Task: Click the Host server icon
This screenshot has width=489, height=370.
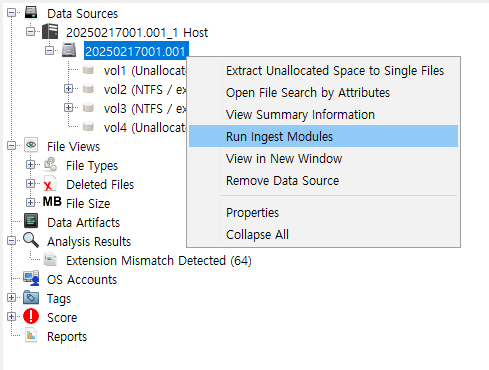Action: pos(50,32)
